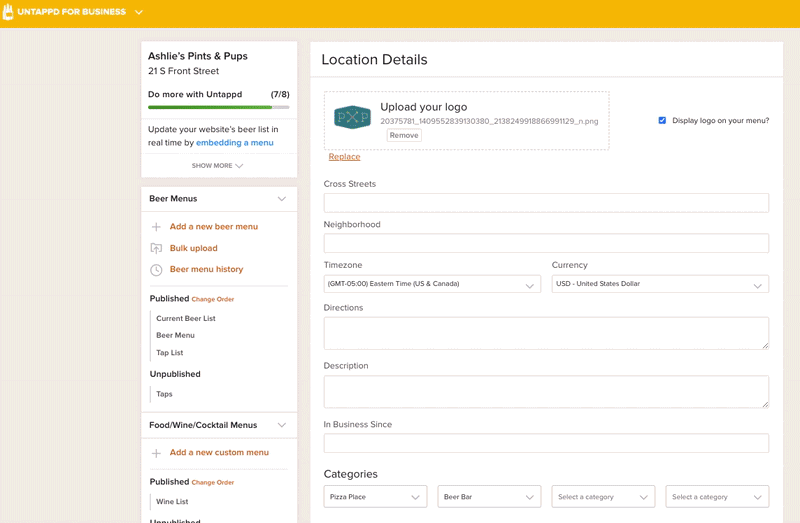Viewport: 800px width, 523px height.
Task: Select the Beer Menu item in Published
Action: 175,335
